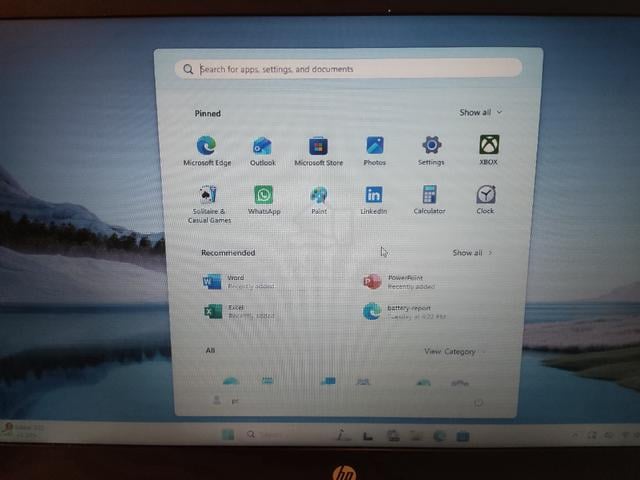Open the Paint app
640x480 pixels.
(x=319, y=200)
